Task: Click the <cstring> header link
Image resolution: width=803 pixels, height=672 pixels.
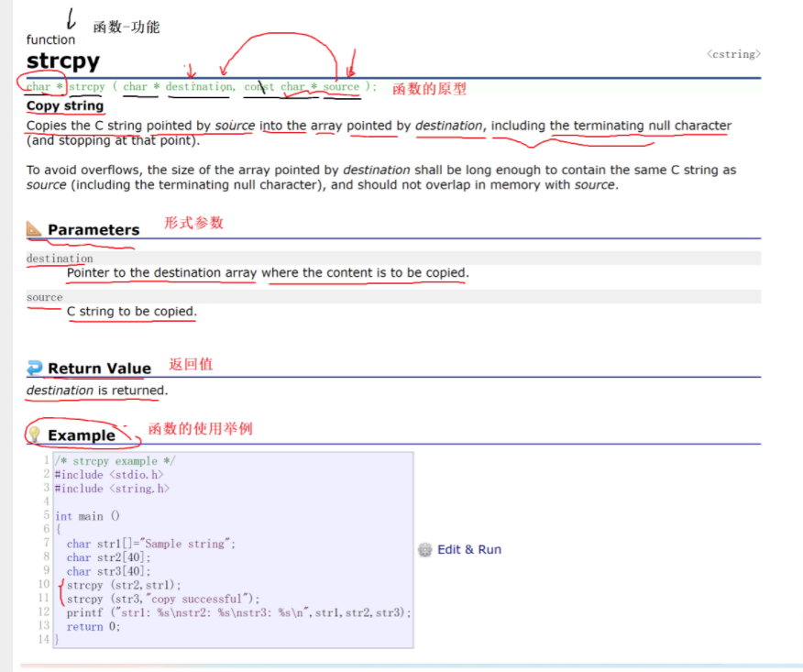Action: (733, 54)
